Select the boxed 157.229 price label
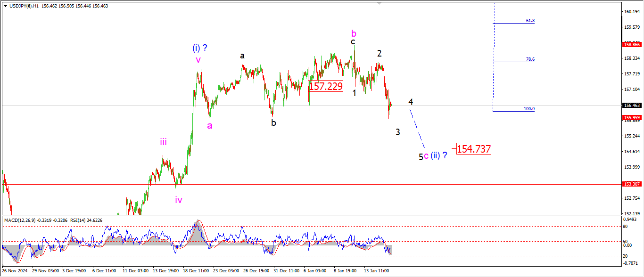644x277 pixels. 326,86
